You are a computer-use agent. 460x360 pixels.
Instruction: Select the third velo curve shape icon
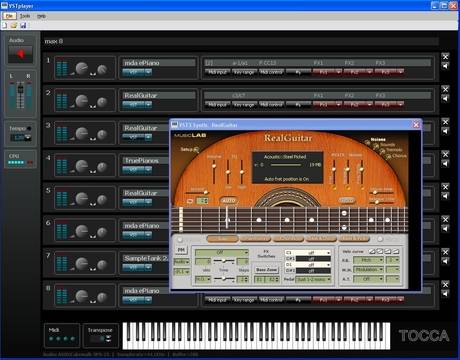click(x=387, y=251)
